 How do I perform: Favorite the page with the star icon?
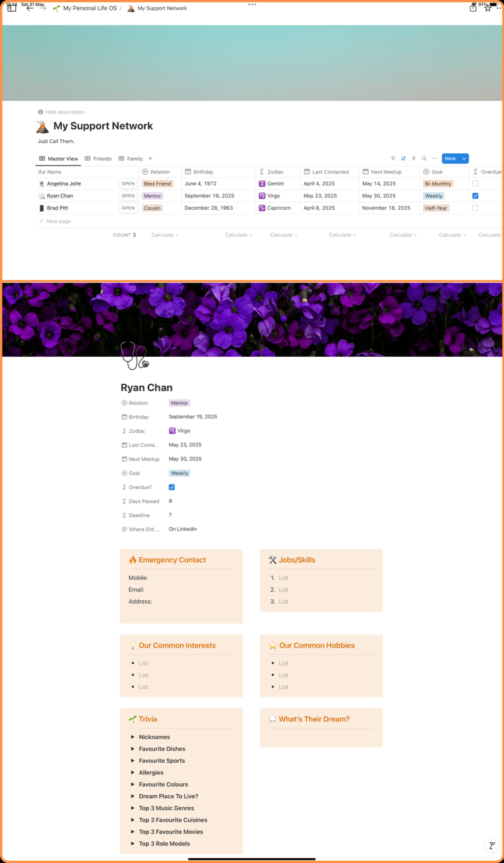coord(487,8)
